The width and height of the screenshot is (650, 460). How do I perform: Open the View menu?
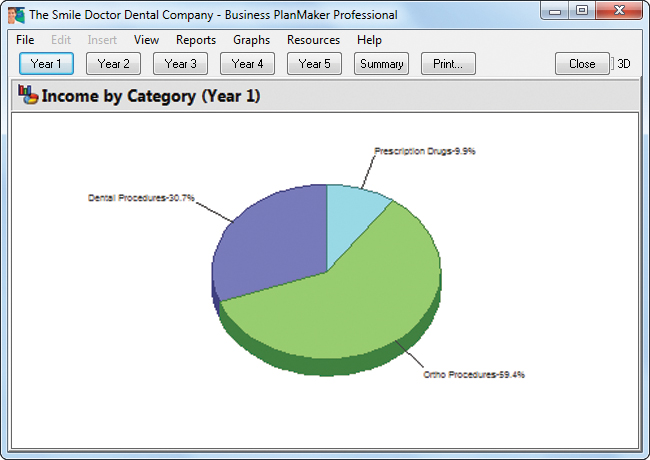(x=146, y=40)
